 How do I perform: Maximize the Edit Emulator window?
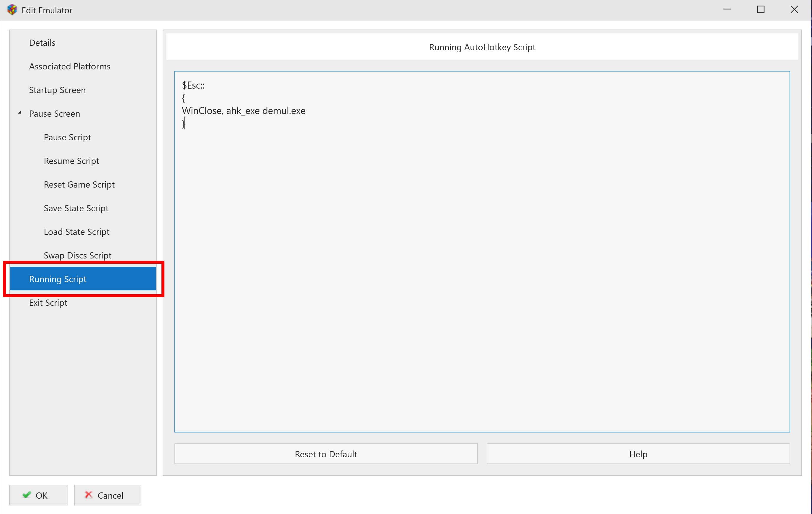(x=761, y=10)
